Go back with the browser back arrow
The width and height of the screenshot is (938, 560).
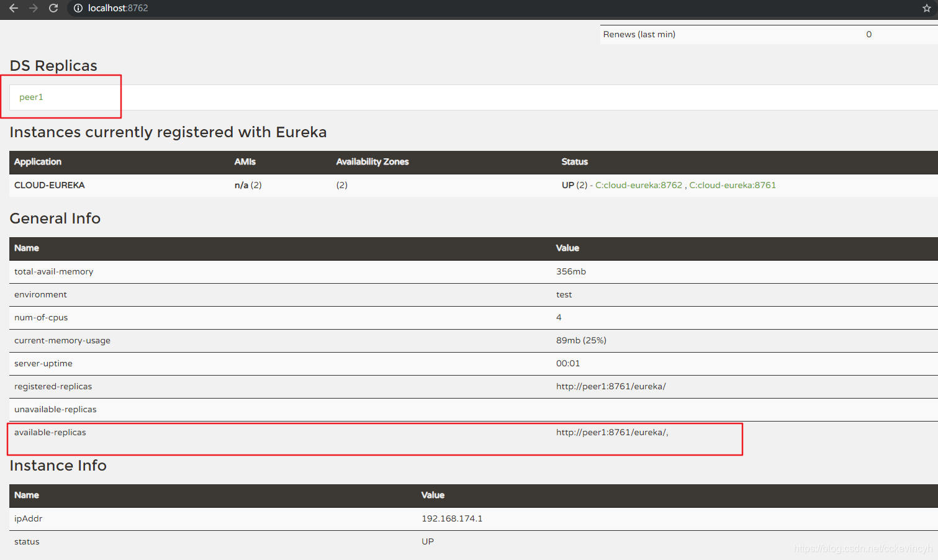pos(14,8)
